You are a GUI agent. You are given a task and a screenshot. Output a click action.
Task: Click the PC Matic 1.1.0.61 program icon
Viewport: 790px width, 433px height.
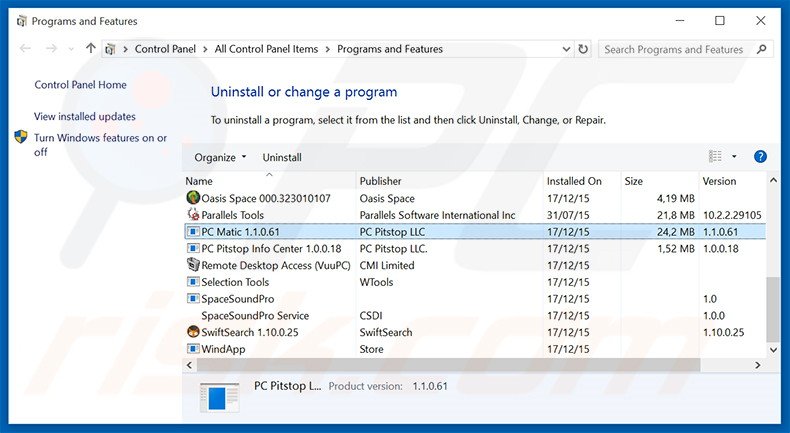tap(193, 232)
